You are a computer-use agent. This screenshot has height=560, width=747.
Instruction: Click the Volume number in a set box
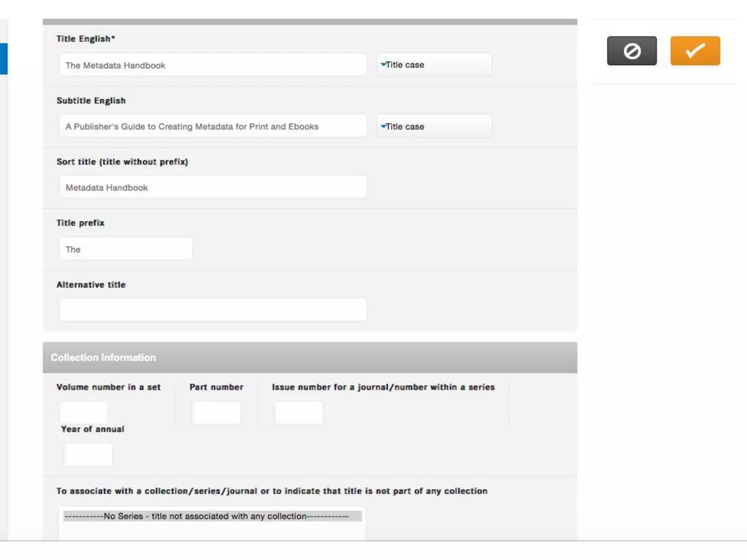[84, 412]
